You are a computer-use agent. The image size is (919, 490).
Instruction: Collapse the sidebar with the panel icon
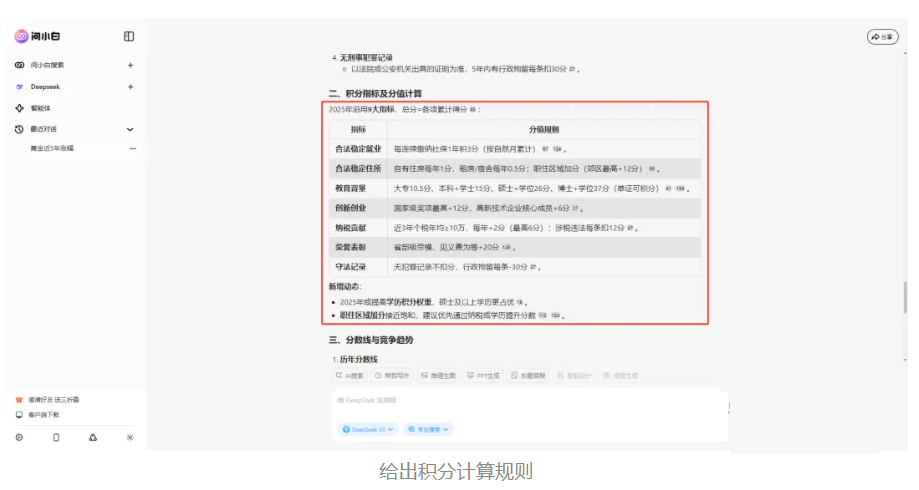129,37
